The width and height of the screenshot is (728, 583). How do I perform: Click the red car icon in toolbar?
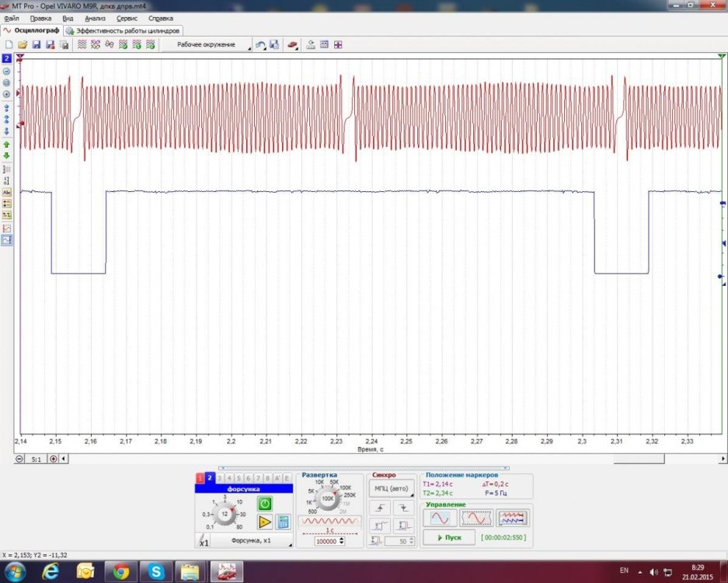click(x=292, y=45)
